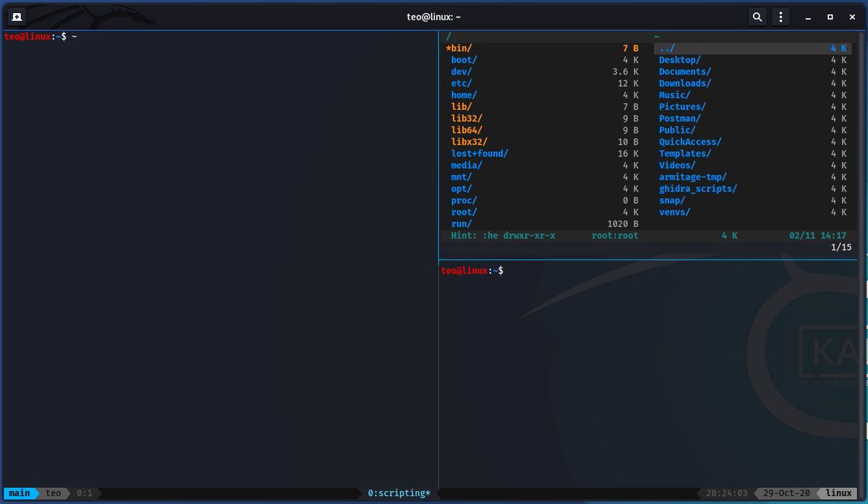Click the '~' path header of right pane
Screen dimensions: 868x504
point(657,36)
